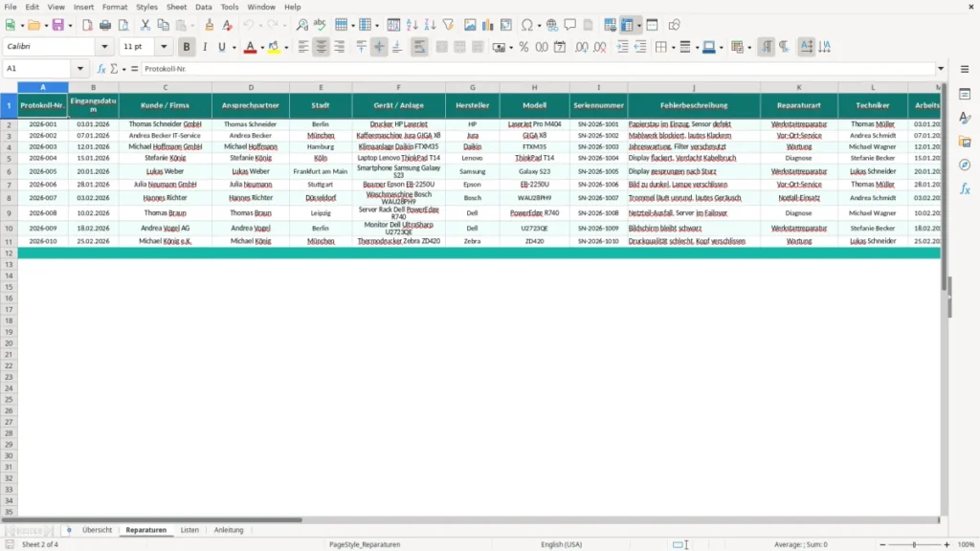Click Sort Ascending icon
The image size is (980, 551).
[412, 25]
